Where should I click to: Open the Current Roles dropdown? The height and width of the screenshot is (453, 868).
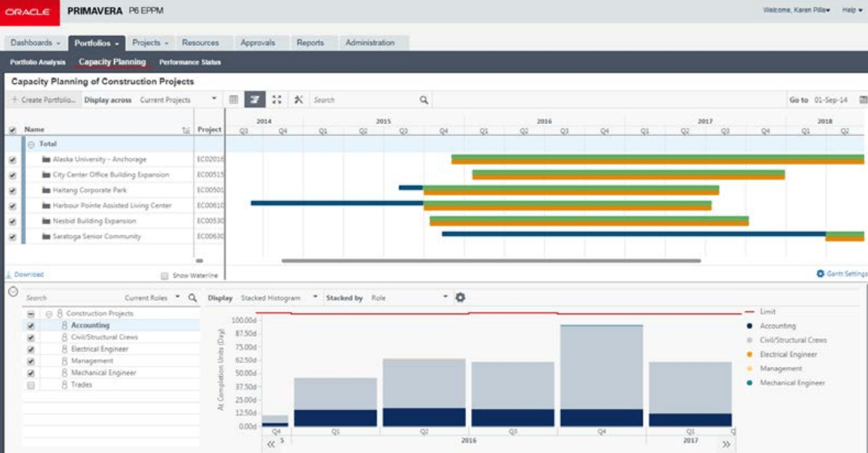pyautogui.click(x=153, y=298)
